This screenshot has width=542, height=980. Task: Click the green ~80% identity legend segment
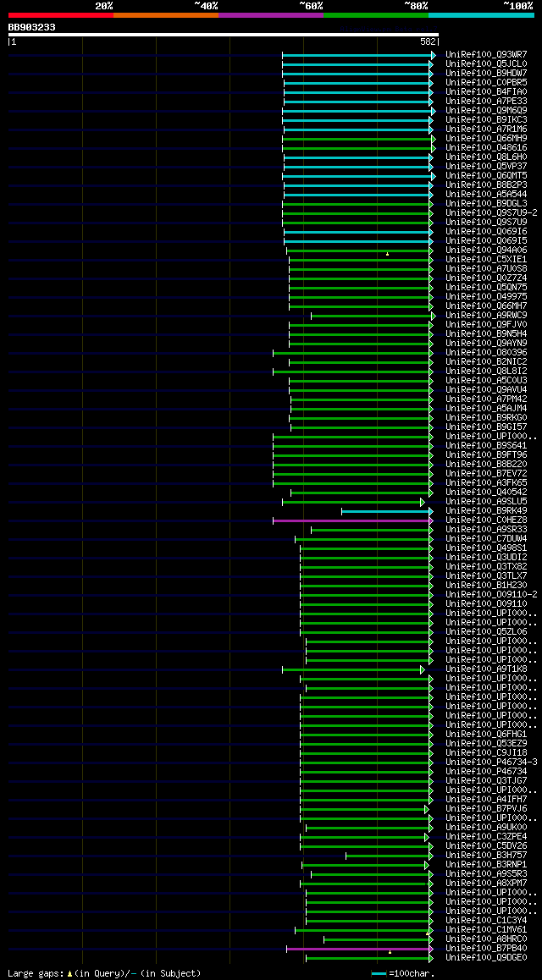376,14
